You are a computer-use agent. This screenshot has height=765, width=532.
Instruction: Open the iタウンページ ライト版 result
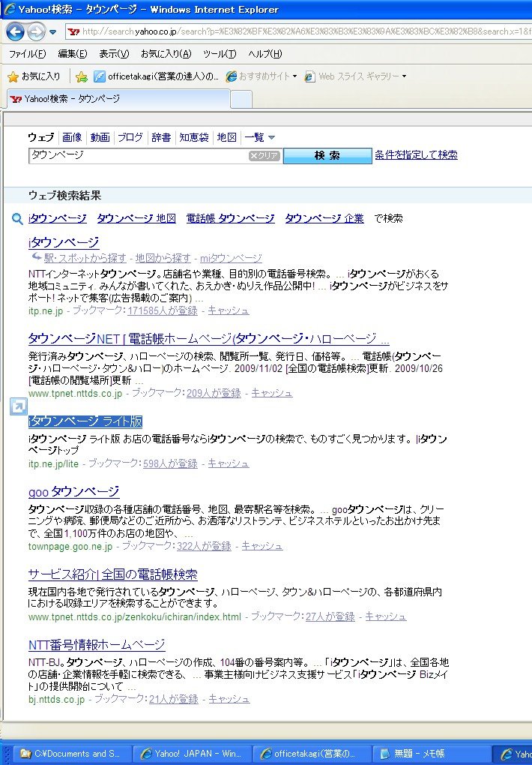coord(85,421)
